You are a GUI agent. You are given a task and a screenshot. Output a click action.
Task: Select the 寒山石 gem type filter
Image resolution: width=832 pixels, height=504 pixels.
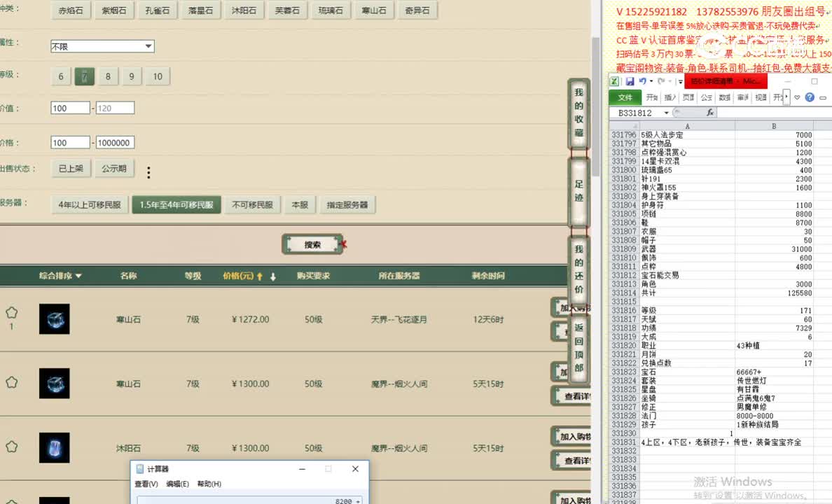pos(374,10)
